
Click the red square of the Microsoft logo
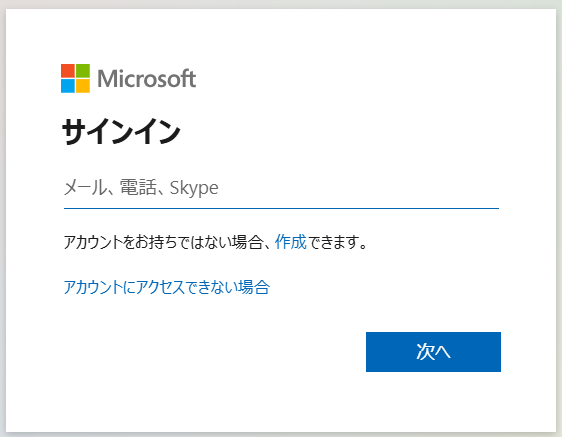click(x=68, y=71)
